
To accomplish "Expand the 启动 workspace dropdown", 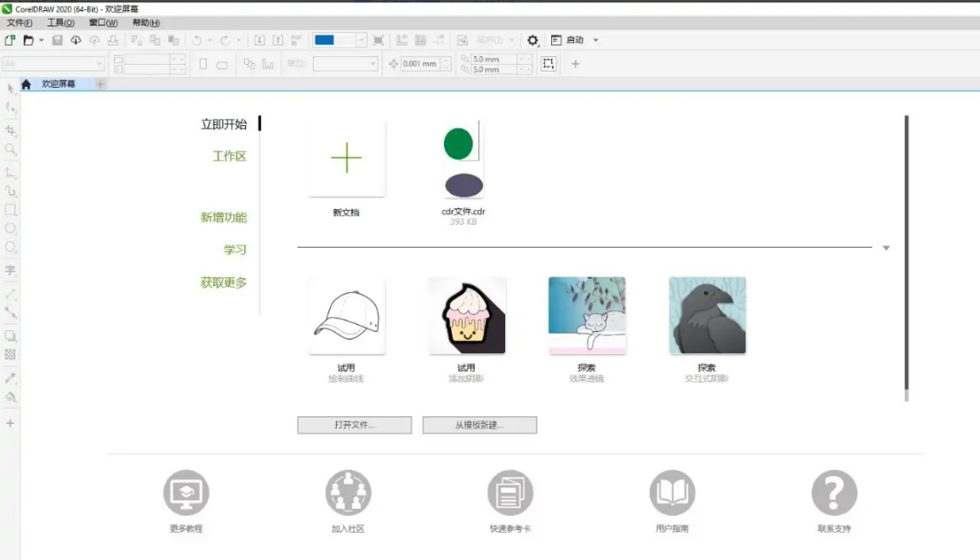I will point(595,40).
